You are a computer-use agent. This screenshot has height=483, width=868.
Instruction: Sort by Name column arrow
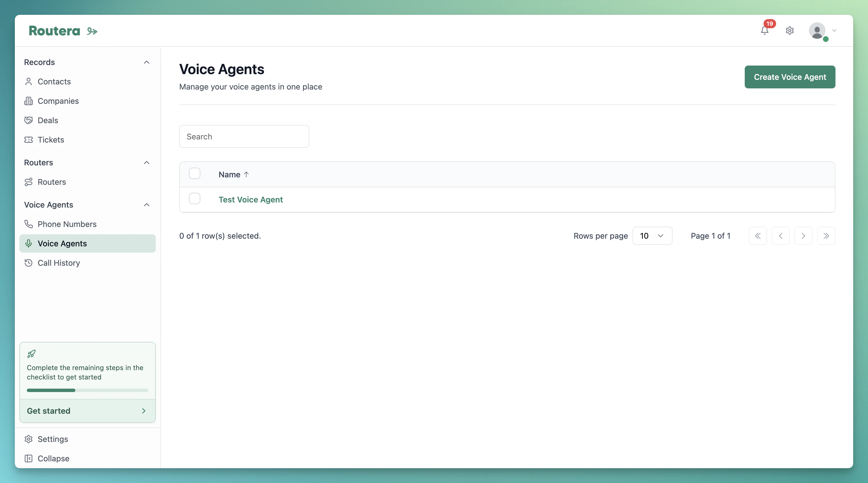(246, 174)
